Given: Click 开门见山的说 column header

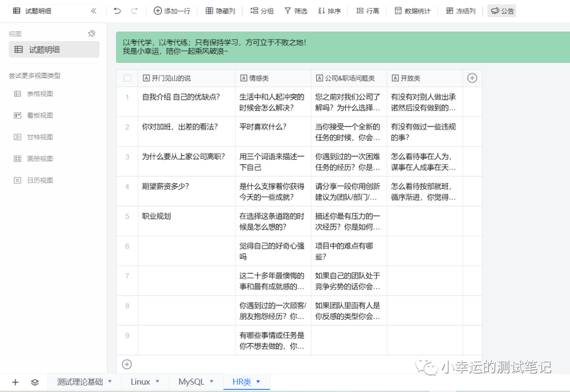Looking at the screenshot, I should pyautogui.click(x=186, y=78).
